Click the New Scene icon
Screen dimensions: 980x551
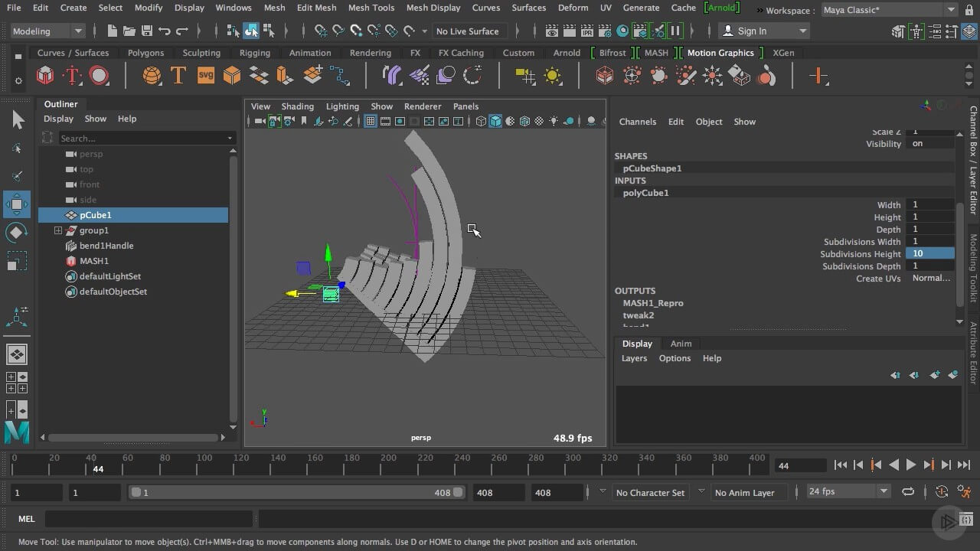112,31
